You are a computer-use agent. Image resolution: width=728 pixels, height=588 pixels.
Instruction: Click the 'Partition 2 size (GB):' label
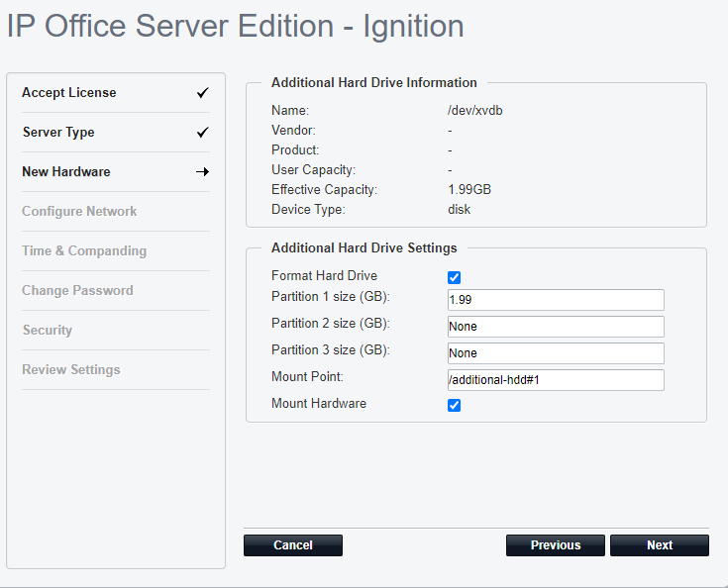coord(331,323)
